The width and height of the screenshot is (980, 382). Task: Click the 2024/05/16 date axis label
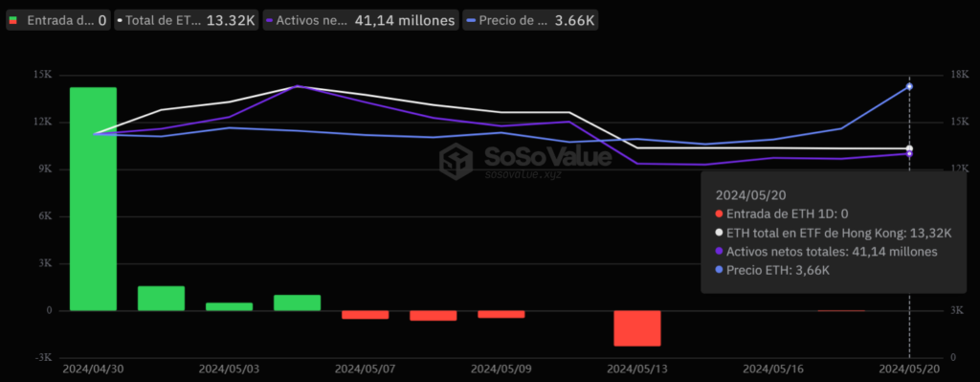point(772,369)
